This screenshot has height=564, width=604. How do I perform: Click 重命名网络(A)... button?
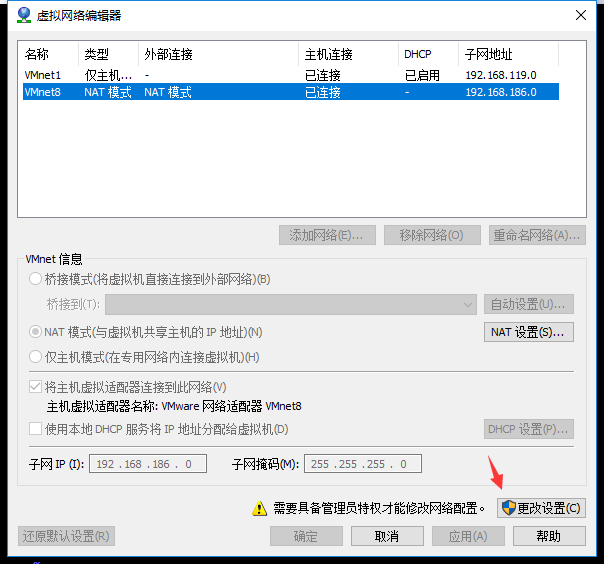click(x=537, y=235)
